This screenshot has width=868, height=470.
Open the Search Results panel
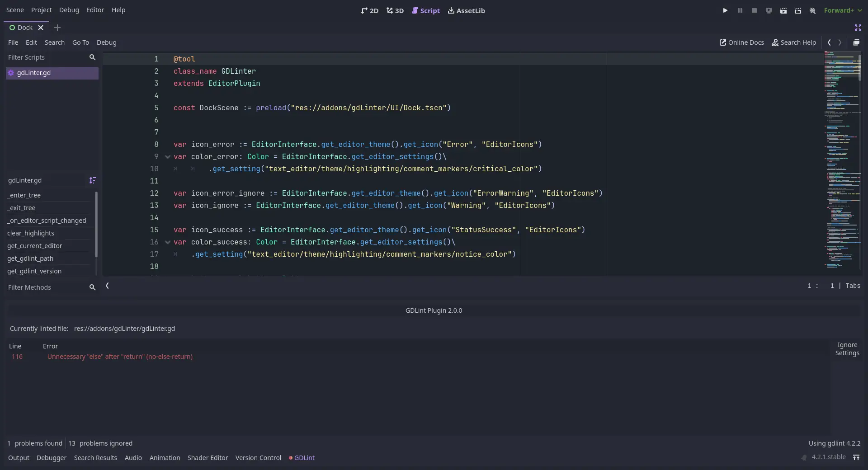pos(95,458)
